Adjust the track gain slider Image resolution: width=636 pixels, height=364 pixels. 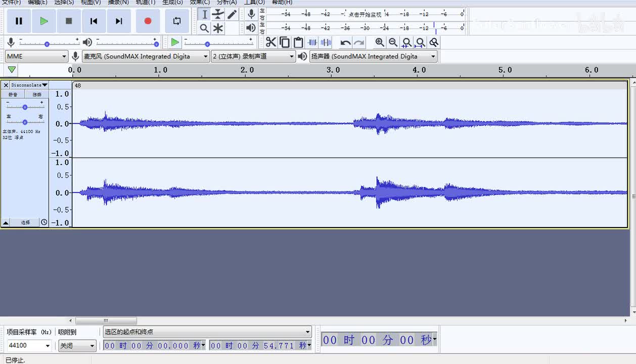click(x=25, y=106)
